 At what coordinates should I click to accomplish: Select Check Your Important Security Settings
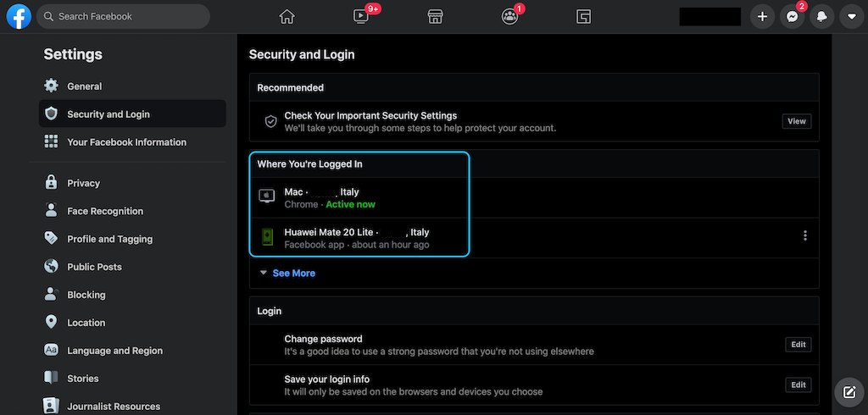[370, 116]
